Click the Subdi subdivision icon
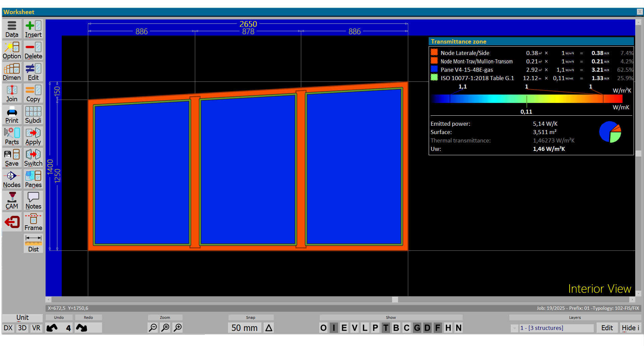The width and height of the screenshot is (644, 346). click(x=33, y=115)
